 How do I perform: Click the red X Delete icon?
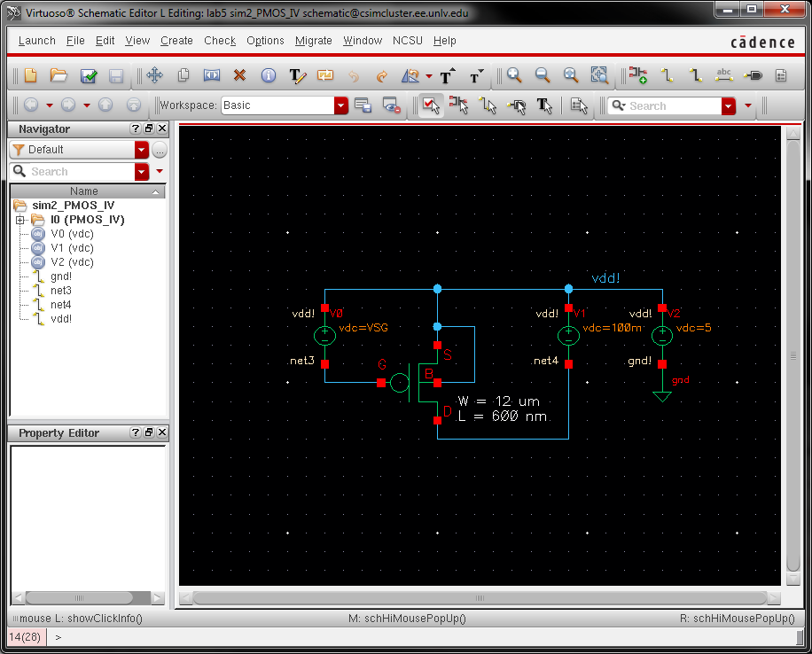[x=239, y=76]
